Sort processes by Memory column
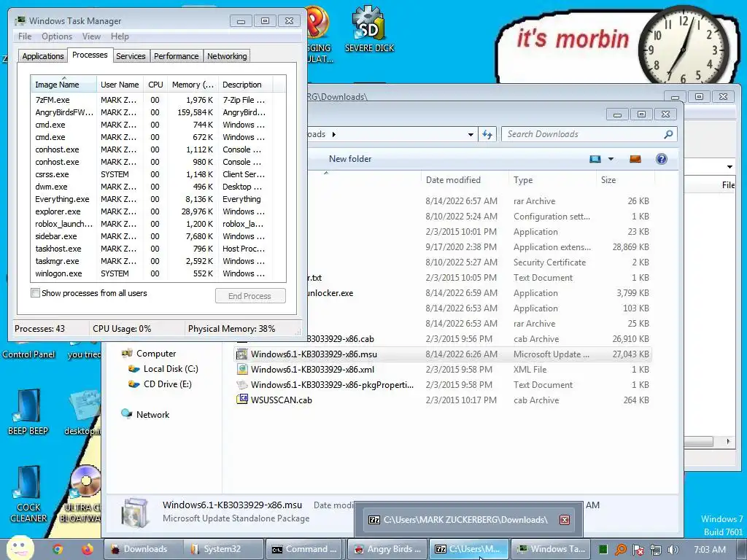The width and height of the screenshot is (747, 560). pyautogui.click(x=193, y=85)
